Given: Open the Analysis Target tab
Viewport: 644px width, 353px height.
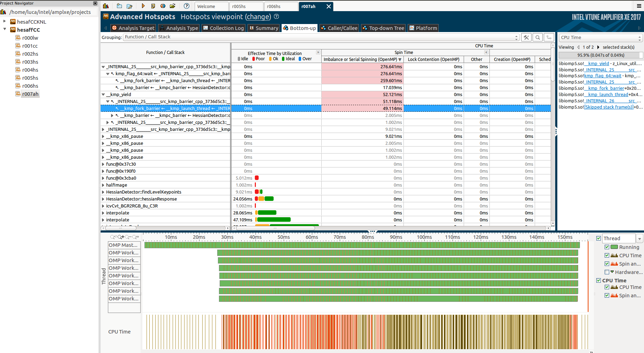Looking at the screenshot, I should [133, 28].
